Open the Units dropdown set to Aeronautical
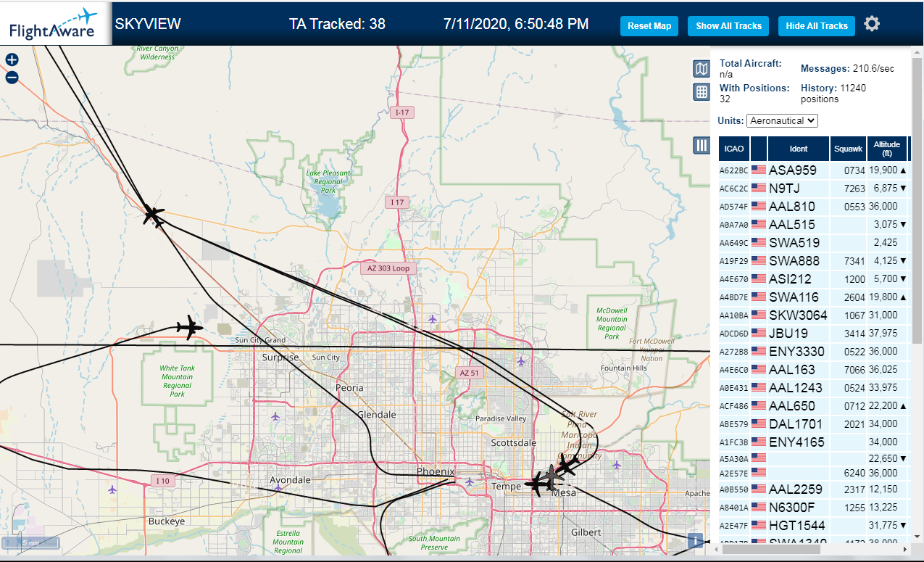Screen dimensions: 924x562 click(783, 120)
